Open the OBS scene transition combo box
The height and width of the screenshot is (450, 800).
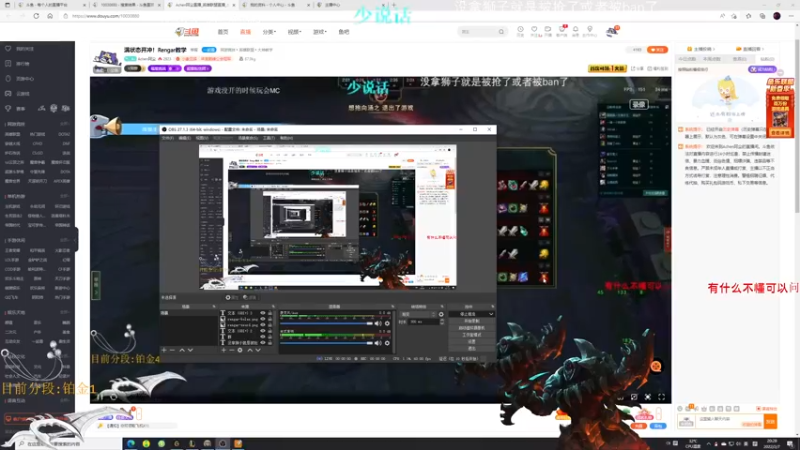tap(418, 314)
